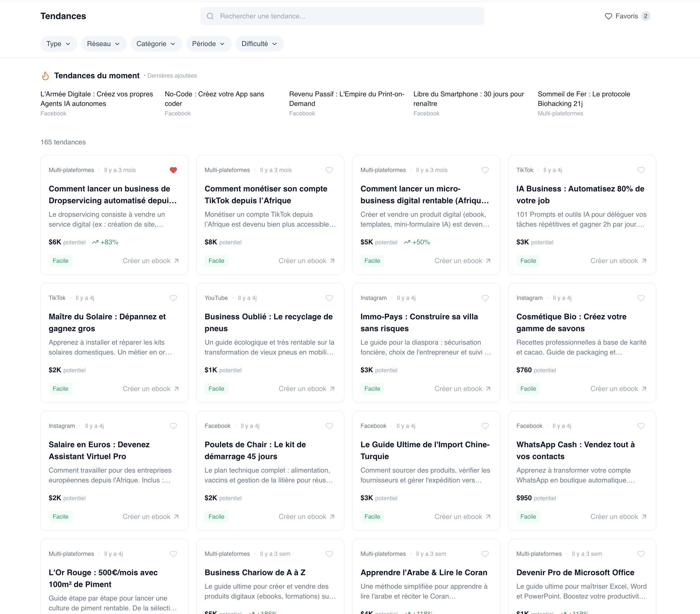
Task: Click the +83% trending arrow icon
Action: [95, 242]
